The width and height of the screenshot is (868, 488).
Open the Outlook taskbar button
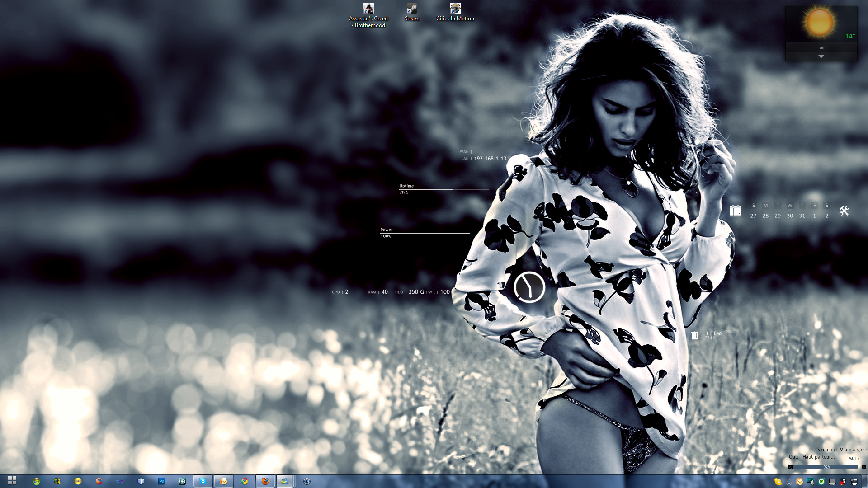coord(224,481)
